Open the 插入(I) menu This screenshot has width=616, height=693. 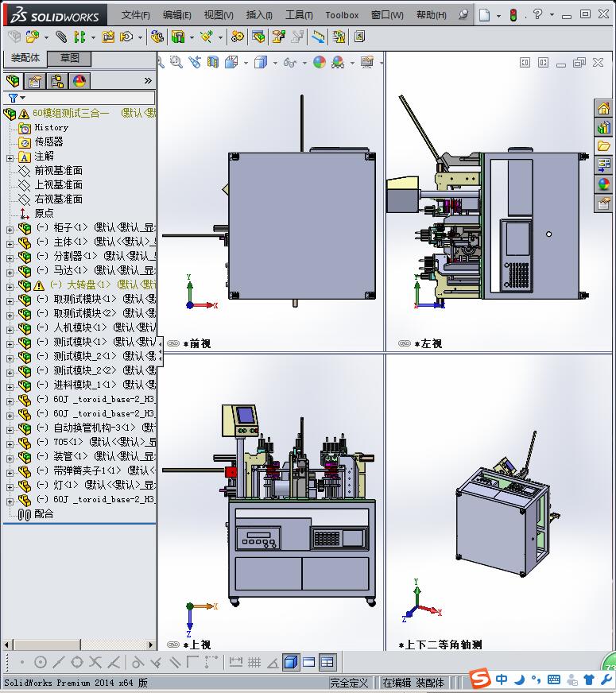[259, 15]
